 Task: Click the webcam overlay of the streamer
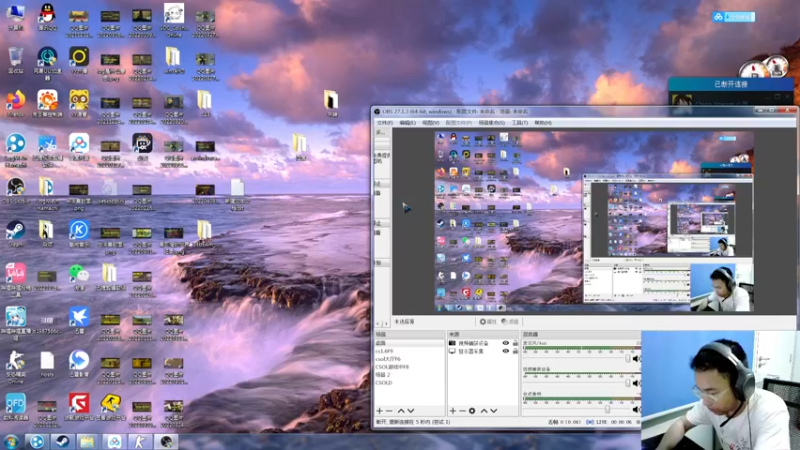720,390
